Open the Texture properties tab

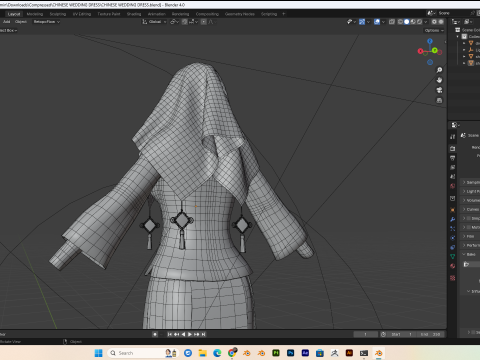coord(452,278)
